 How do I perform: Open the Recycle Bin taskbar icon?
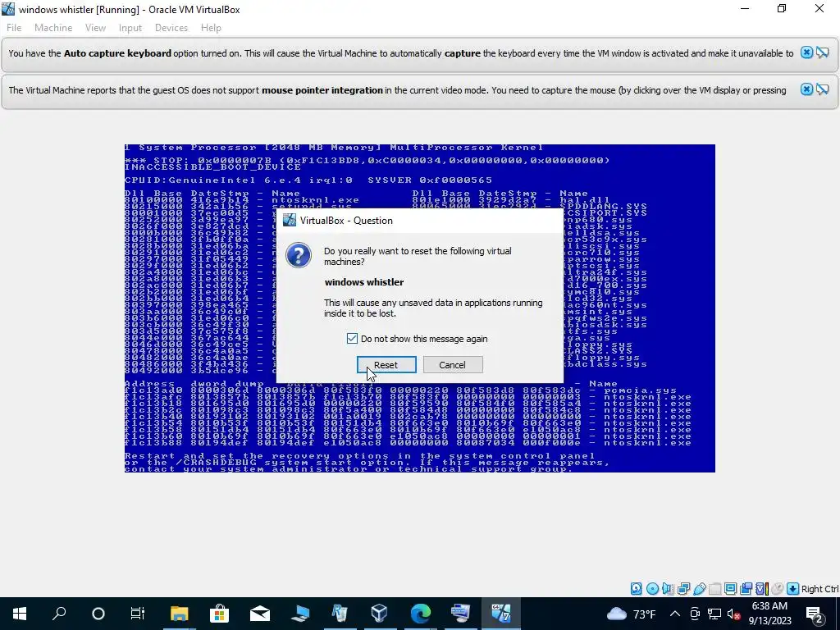click(340, 614)
